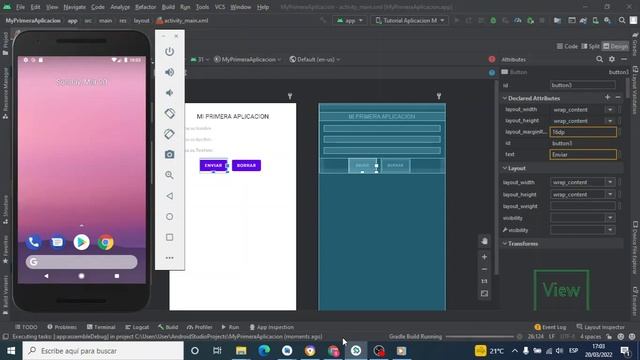640x360 pixels.
Task: Select pan hand tool in design editor
Action: coord(484,241)
